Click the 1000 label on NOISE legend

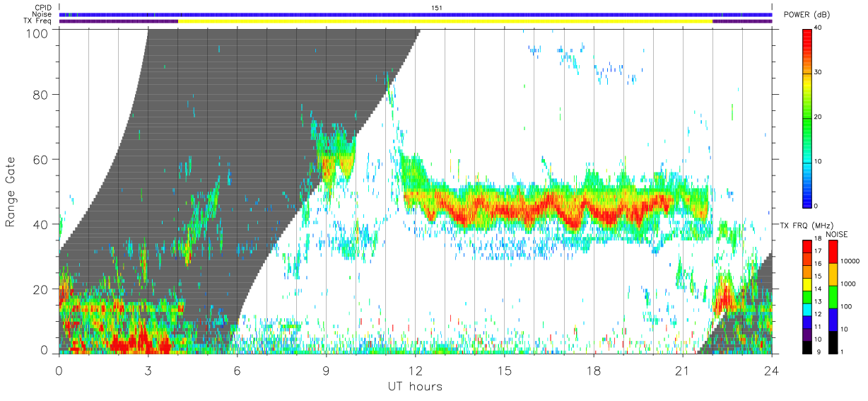848,284
